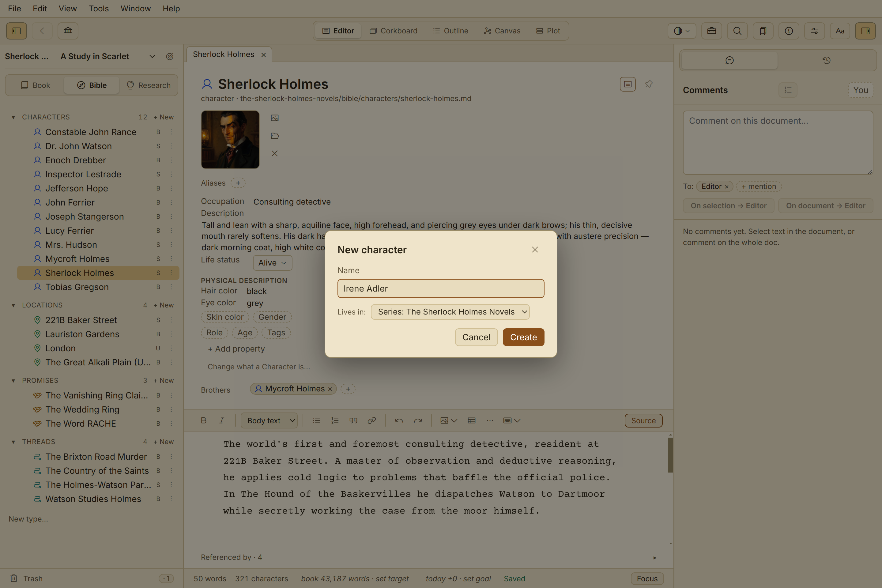Screen dimensions: 882x588
Task: Open the sliders settings icon
Action: (x=815, y=31)
